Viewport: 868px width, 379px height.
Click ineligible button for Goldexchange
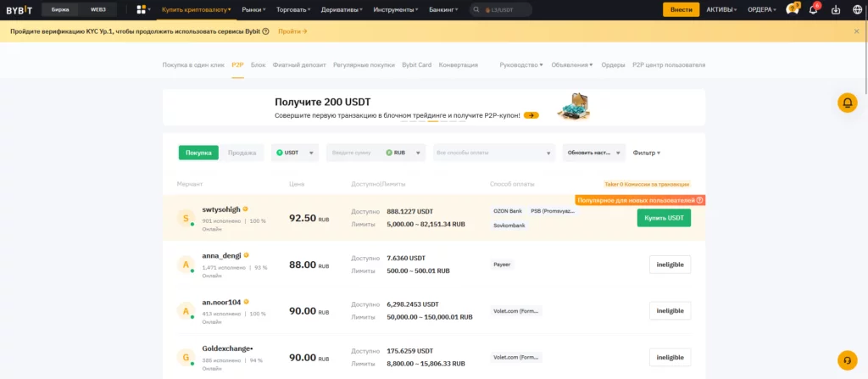point(670,358)
